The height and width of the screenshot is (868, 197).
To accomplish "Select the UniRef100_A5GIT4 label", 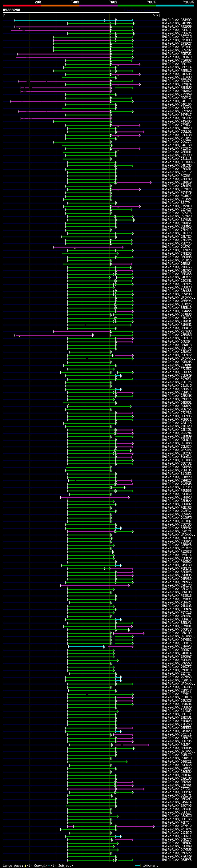I will tap(177, 64).
